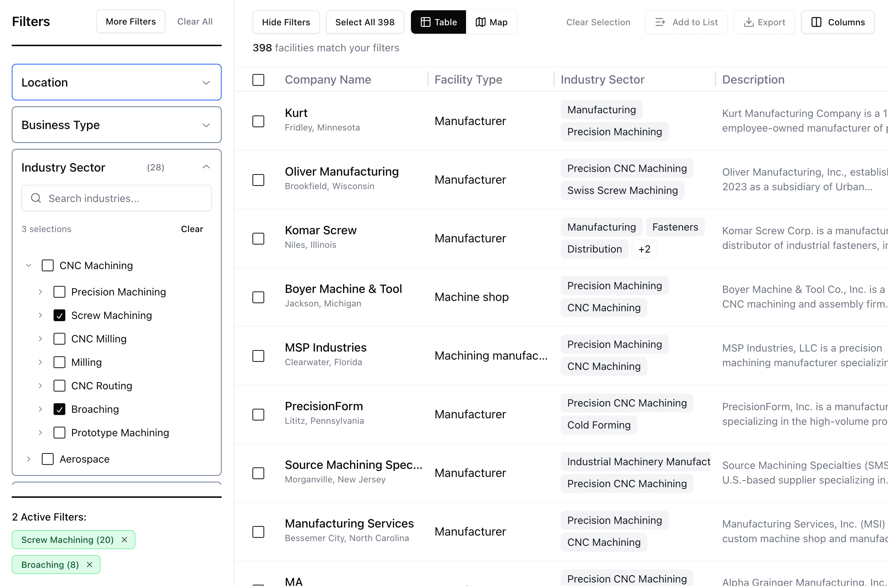
Task: Open More Filters
Action: coord(131,21)
